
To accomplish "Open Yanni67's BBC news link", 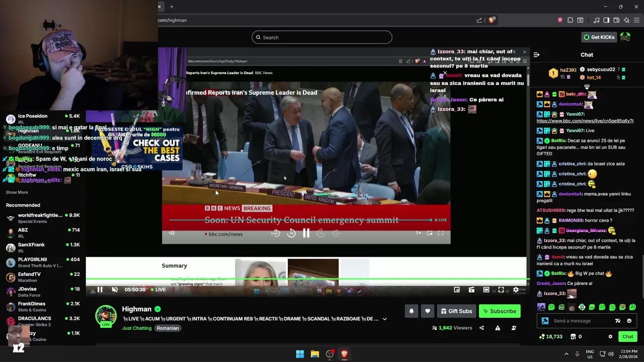I will coord(585,121).
